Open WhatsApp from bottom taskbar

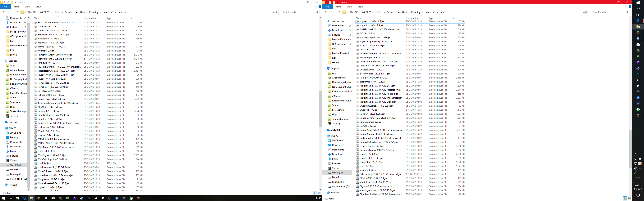click(x=131, y=198)
